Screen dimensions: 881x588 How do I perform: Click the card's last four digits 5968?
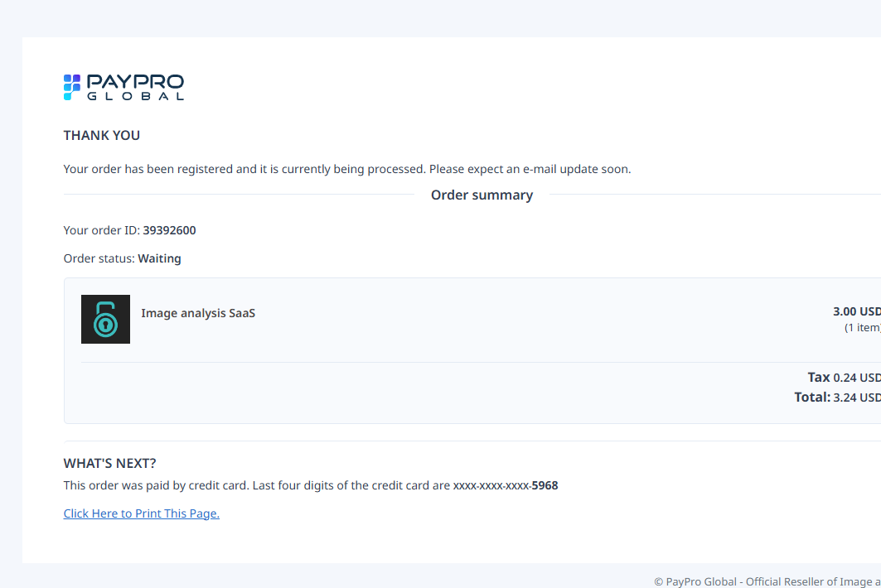[x=545, y=485]
